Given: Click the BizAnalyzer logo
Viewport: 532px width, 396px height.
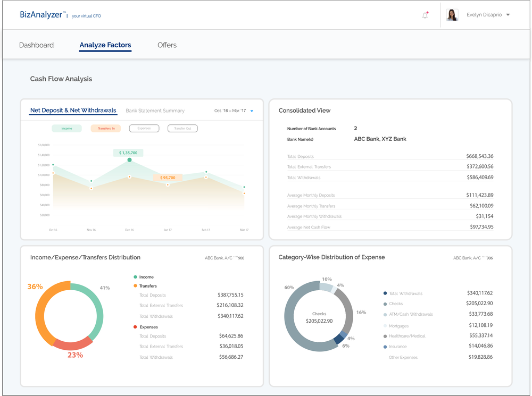Looking at the screenshot, I should click(41, 15).
